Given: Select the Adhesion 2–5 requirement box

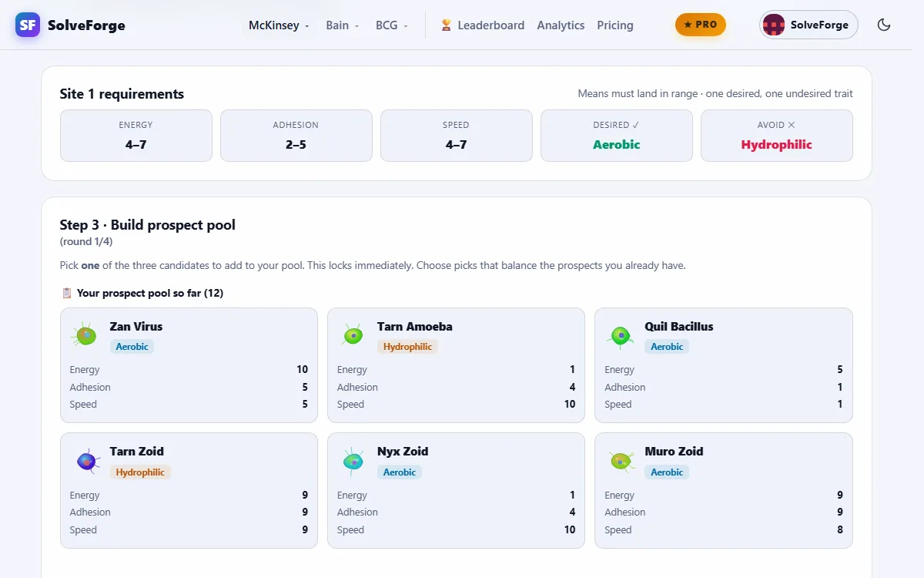Looking at the screenshot, I should click(296, 136).
